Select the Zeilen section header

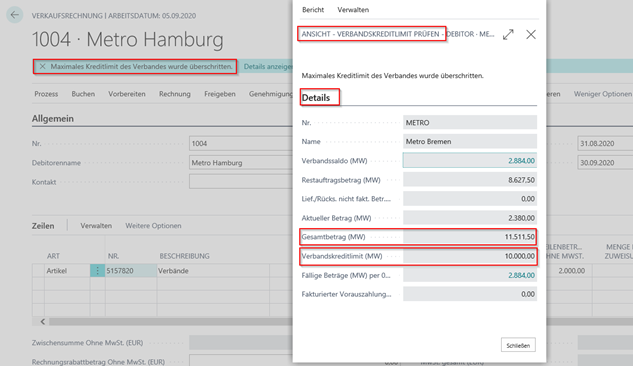43,226
